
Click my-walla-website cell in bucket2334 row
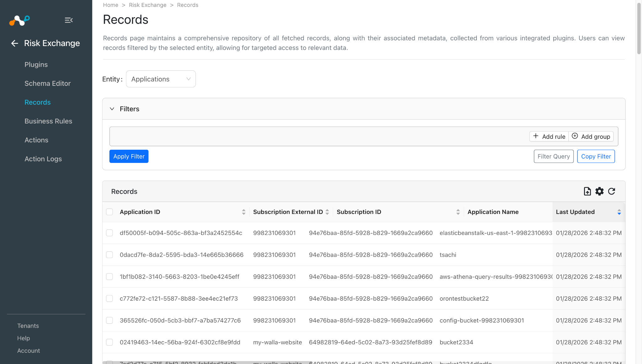click(x=277, y=342)
